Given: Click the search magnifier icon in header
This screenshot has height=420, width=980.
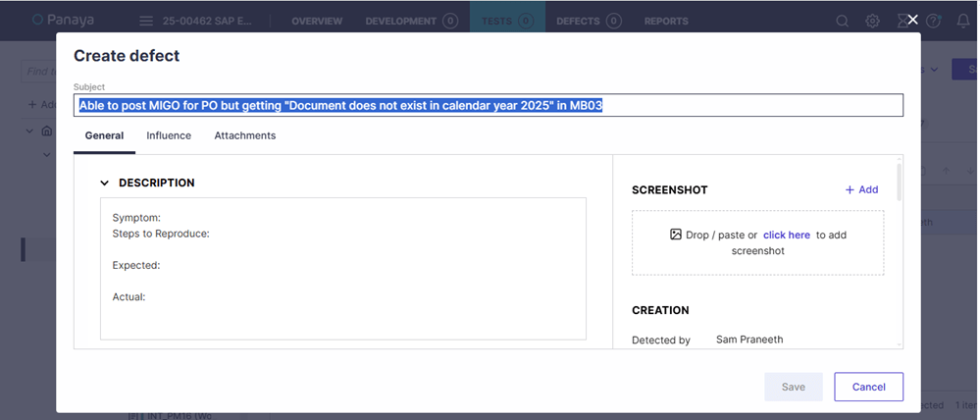Looking at the screenshot, I should click(842, 21).
